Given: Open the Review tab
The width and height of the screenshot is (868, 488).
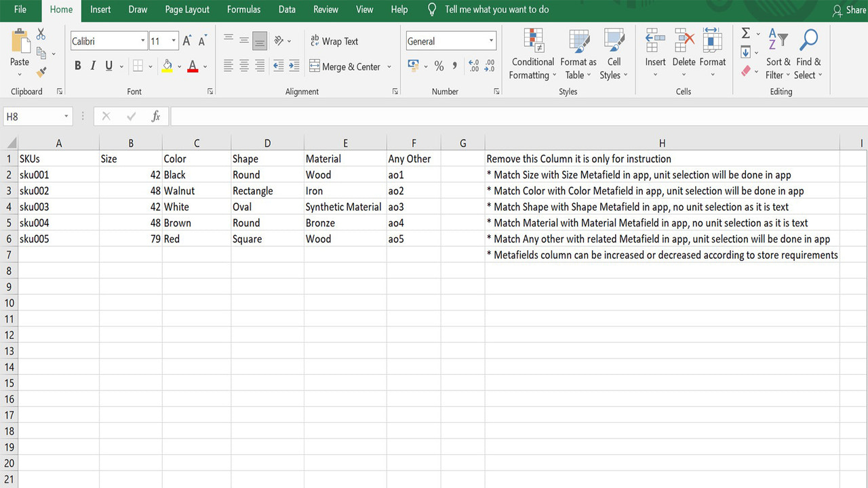Looking at the screenshot, I should (x=325, y=9).
